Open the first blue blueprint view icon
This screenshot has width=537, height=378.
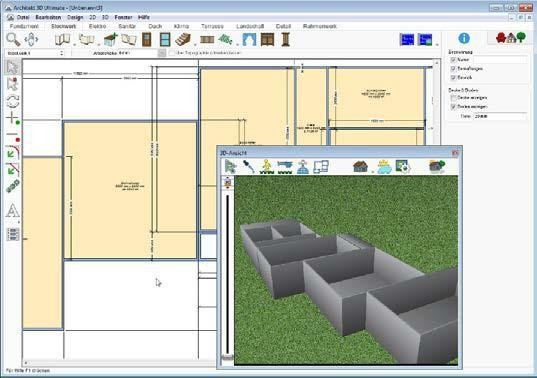pyautogui.click(x=407, y=40)
